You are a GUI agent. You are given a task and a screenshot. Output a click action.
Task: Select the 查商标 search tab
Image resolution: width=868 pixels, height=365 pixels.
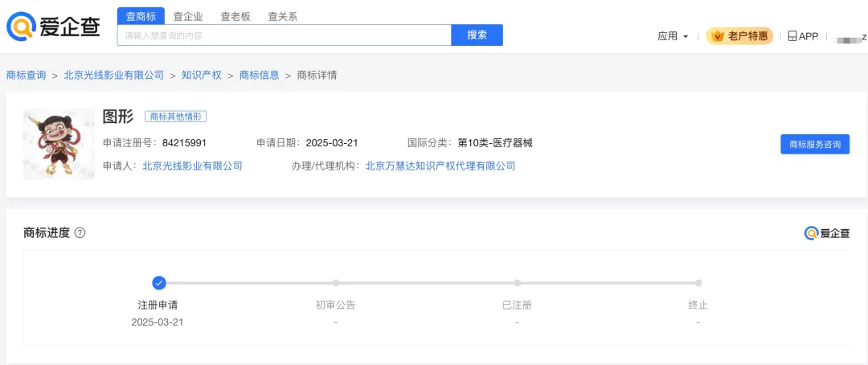141,16
